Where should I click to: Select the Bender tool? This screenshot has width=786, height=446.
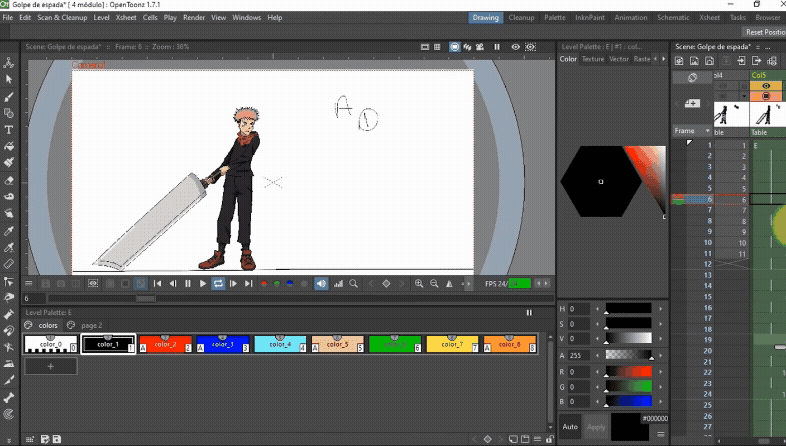[9, 347]
